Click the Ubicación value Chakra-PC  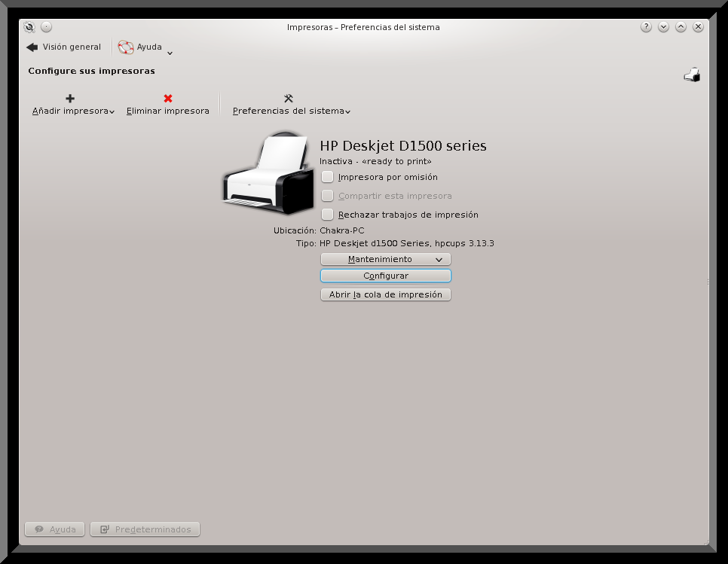[x=341, y=230]
